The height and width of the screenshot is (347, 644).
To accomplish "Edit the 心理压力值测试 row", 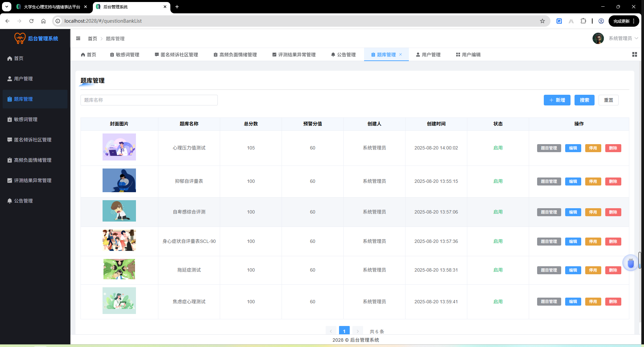I will tap(573, 148).
